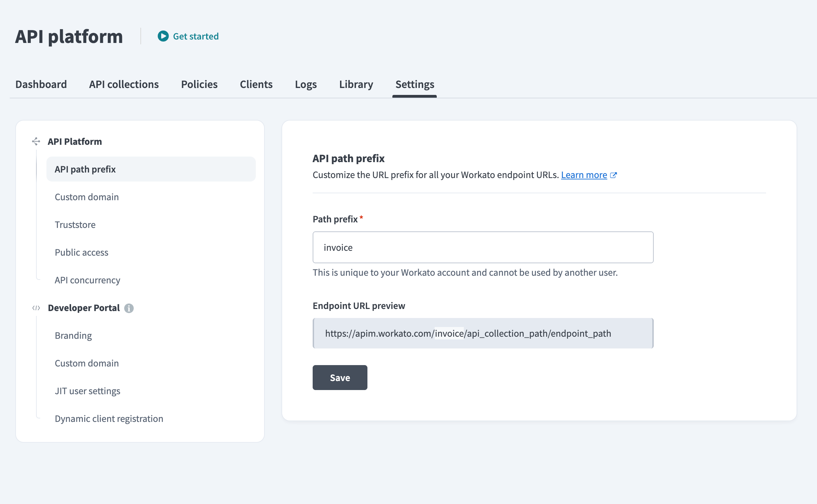Image resolution: width=817 pixels, height=504 pixels.
Task: Open Branding under Developer Portal
Action: (x=73, y=335)
